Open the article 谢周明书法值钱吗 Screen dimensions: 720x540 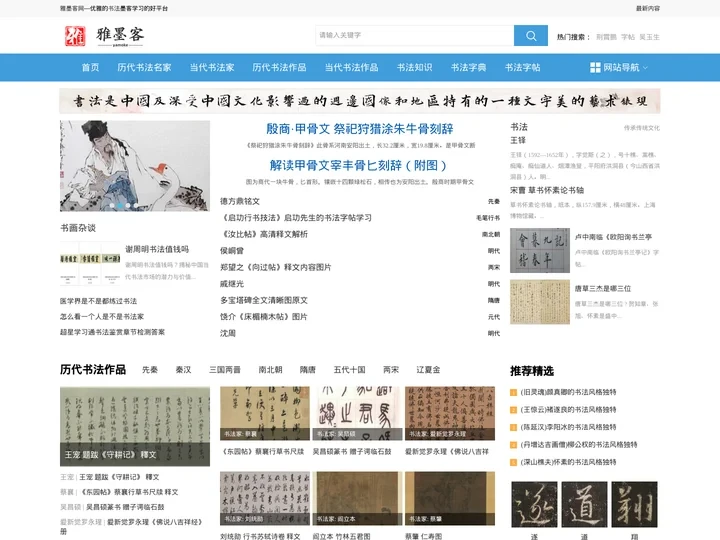[157, 249]
